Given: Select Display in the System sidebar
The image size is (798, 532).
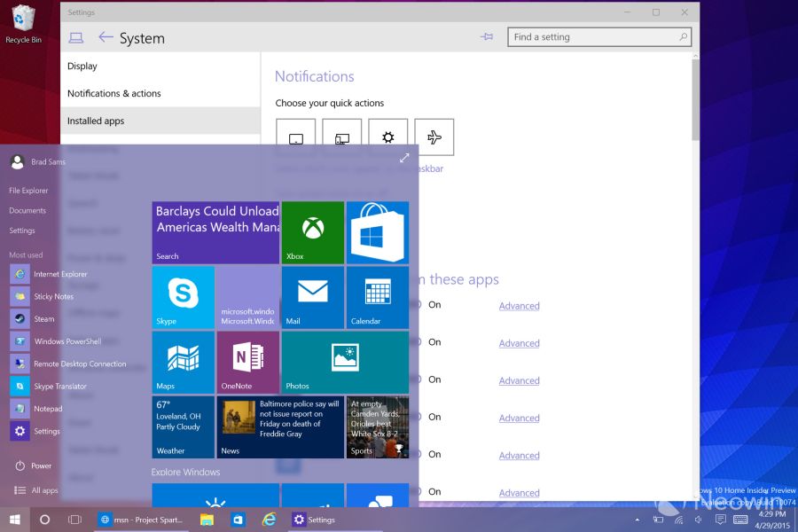Looking at the screenshot, I should click(x=82, y=66).
